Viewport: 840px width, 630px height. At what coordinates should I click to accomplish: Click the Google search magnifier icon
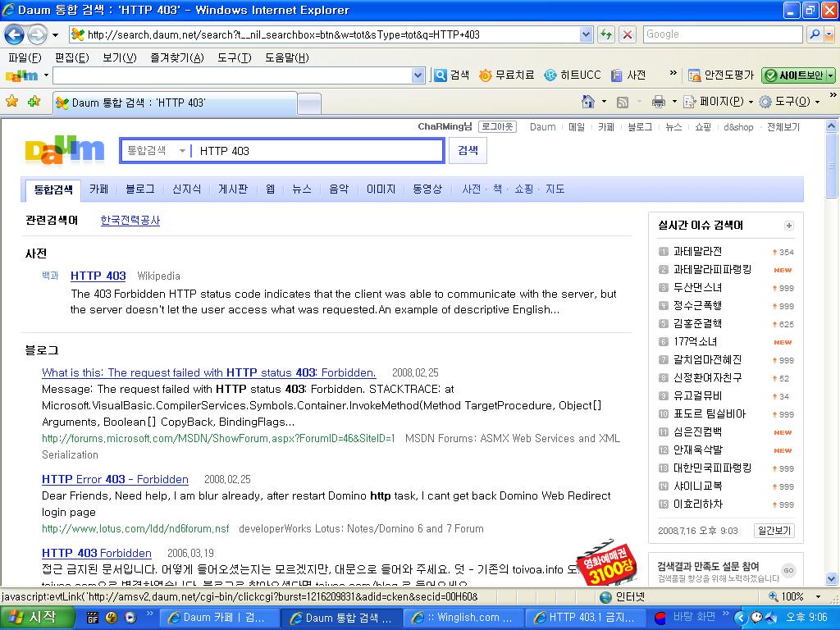(x=815, y=34)
